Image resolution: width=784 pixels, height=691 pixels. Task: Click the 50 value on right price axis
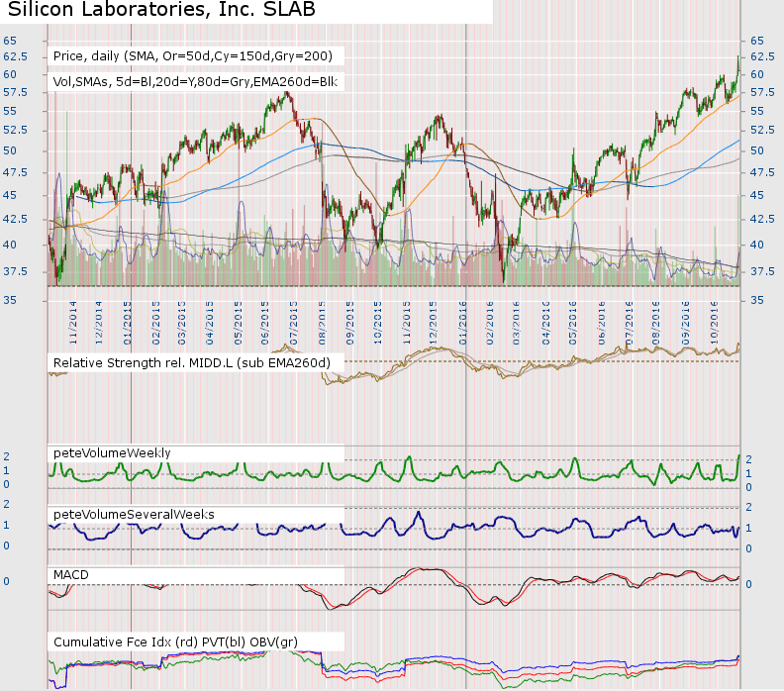tap(757, 150)
